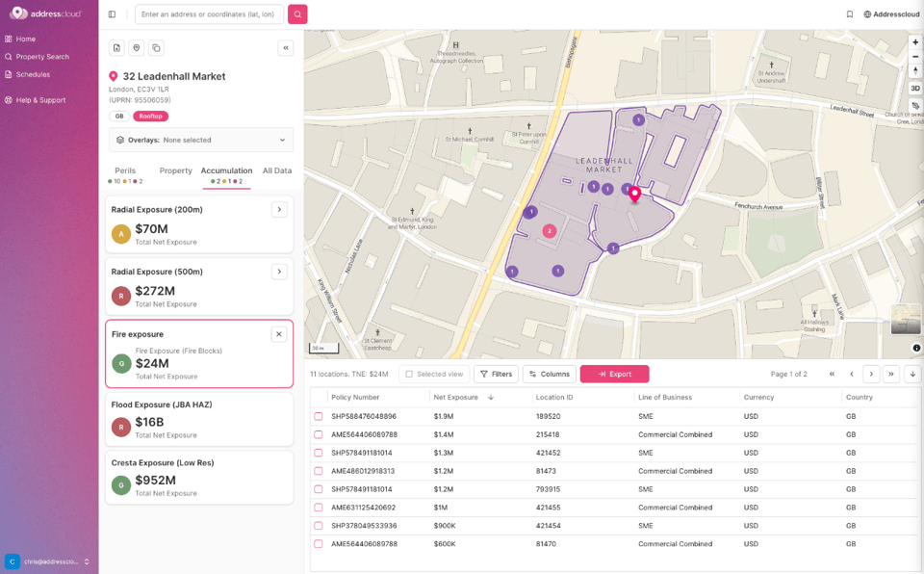Image resolution: width=924 pixels, height=574 pixels.
Task: Check the Selected view checkbox
Action: (x=409, y=374)
